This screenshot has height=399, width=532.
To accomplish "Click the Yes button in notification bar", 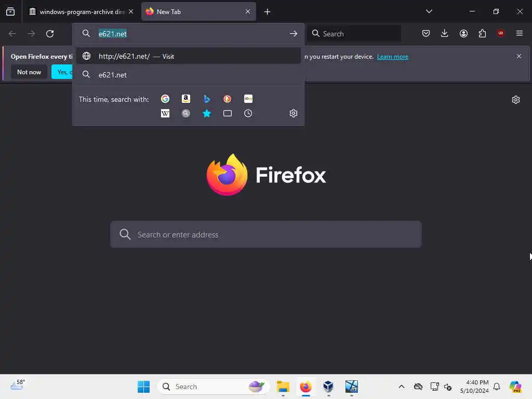I will coord(62,72).
